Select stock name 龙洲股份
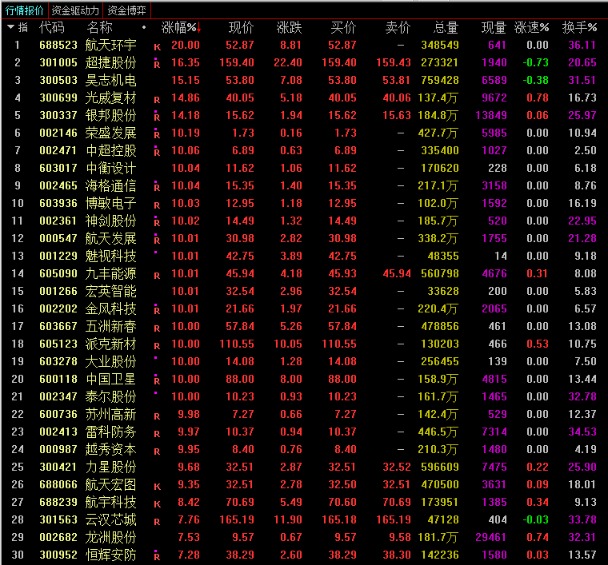This screenshot has width=608, height=565. [x=111, y=537]
